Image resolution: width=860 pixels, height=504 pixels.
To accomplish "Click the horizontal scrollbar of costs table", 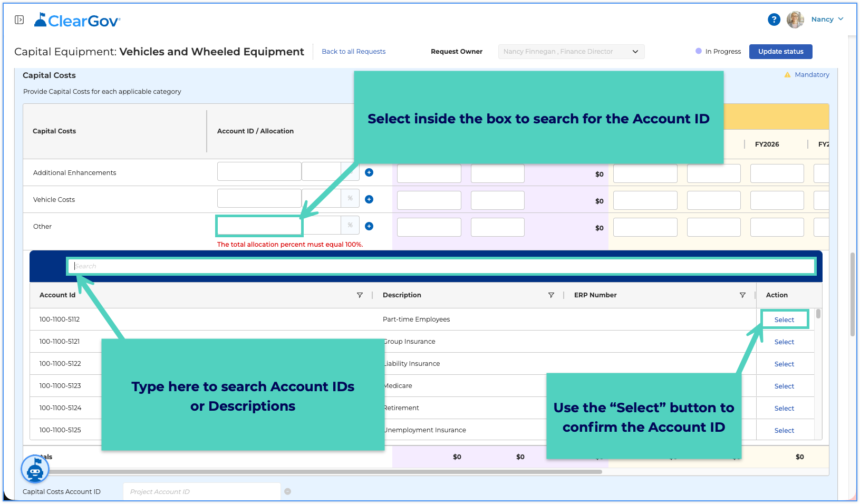I will point(326,472).
